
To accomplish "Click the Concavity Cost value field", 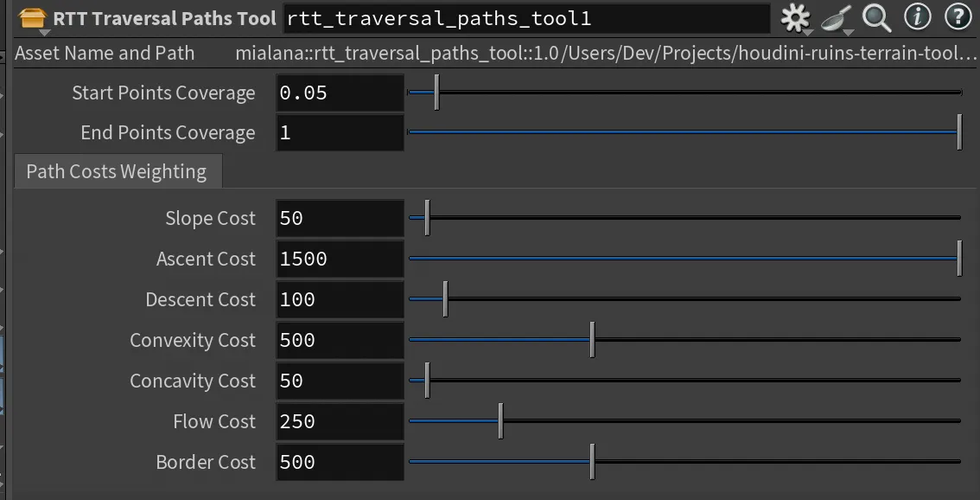I will [340, 381].
